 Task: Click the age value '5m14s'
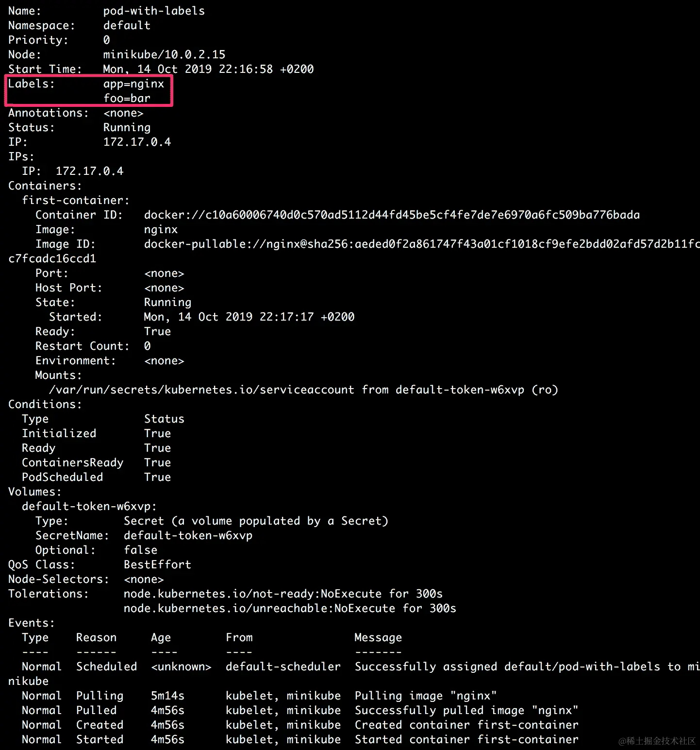pos(167,696)
